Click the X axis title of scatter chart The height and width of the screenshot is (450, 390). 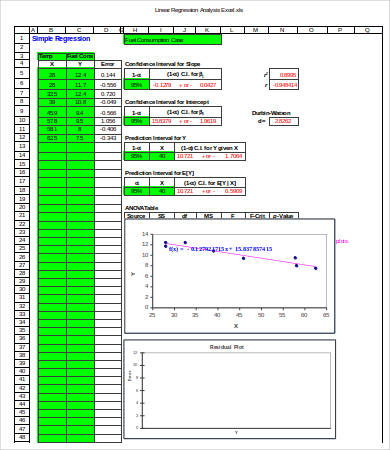236,326
